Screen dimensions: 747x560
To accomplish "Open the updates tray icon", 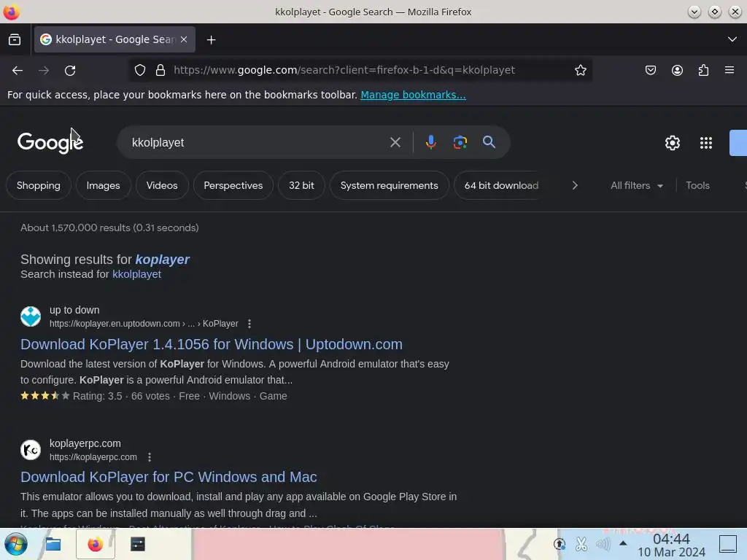I will tap(560, 544).
